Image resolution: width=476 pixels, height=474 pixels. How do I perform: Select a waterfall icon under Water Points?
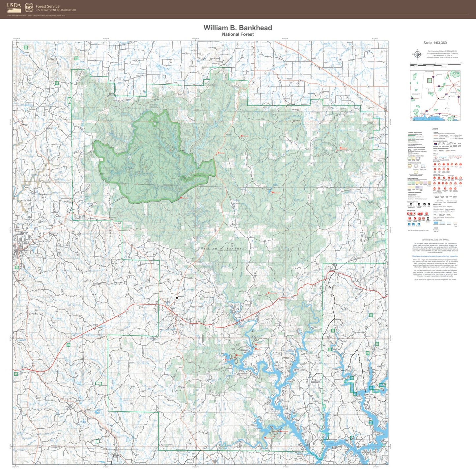pyautogui.click(x=435, y=194)
